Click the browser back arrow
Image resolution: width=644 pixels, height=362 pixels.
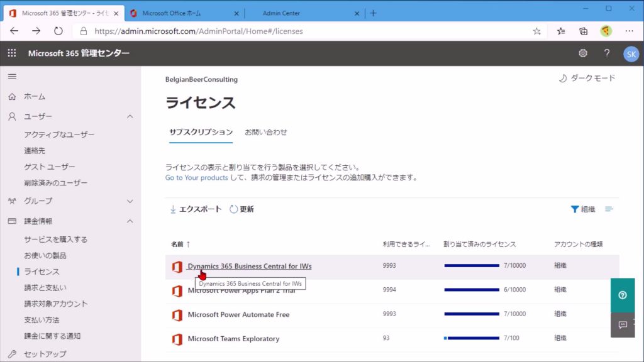14,31
